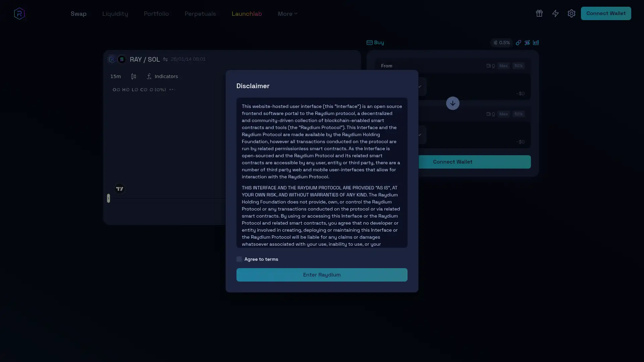Select 50% of the From token balance
Screen dimensions: 644x362
tap(518, 66)
